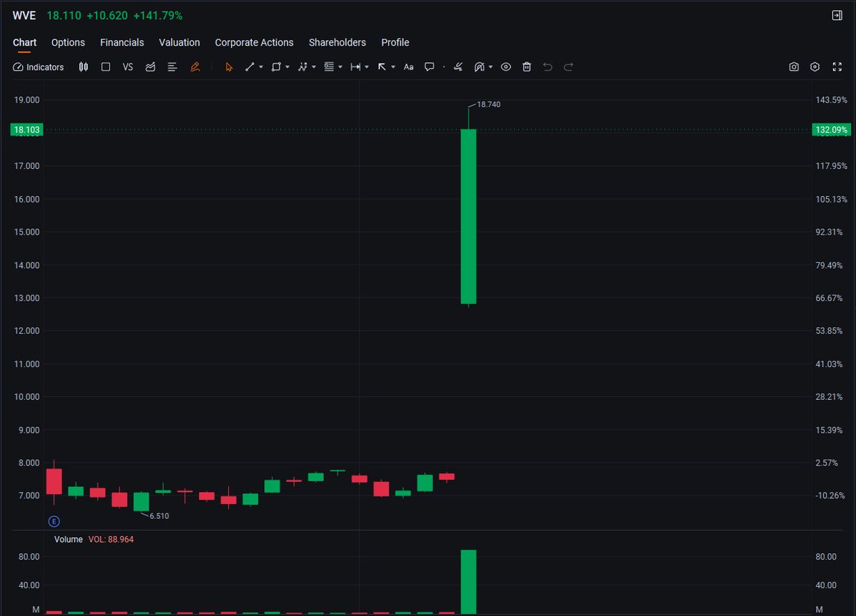Select the cursor pointer tool
The height and width of the screenshot is (616, 856).
pyautogui.click(x=228, y=66)
